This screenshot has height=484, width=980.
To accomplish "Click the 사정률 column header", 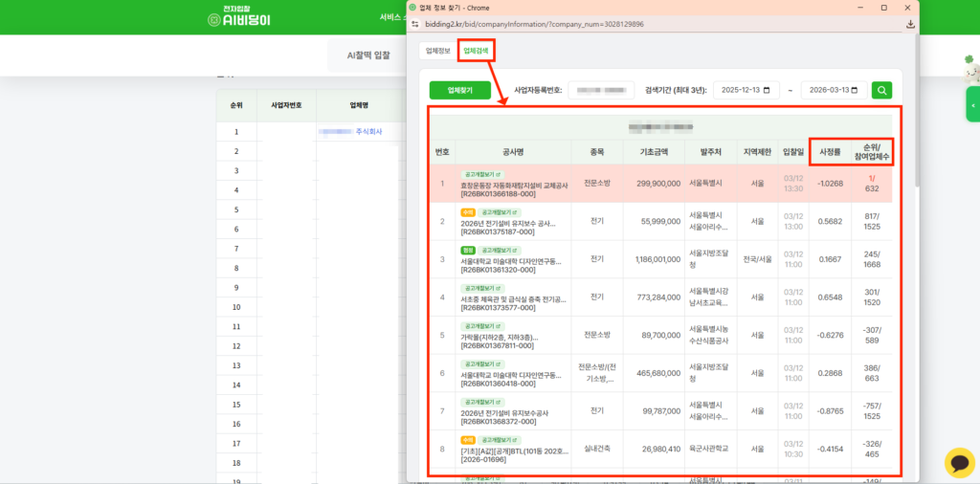I will click(x=830, y=151).
